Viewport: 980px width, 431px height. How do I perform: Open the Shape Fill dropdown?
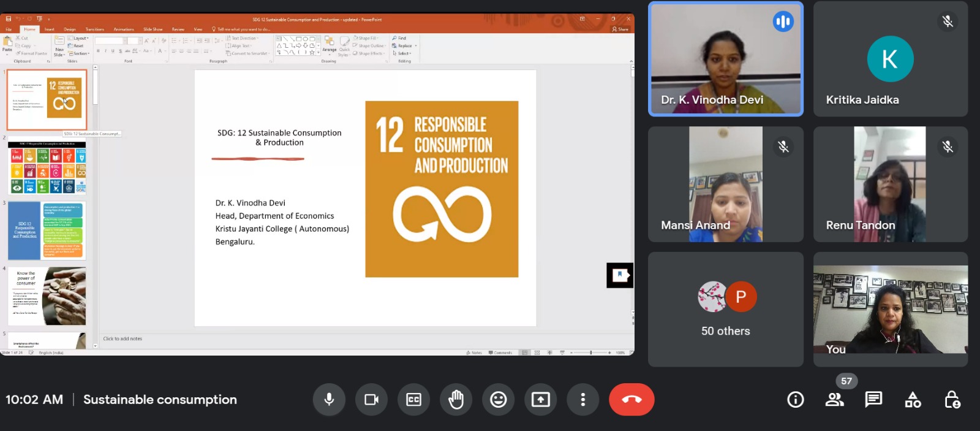coord(367,38)
